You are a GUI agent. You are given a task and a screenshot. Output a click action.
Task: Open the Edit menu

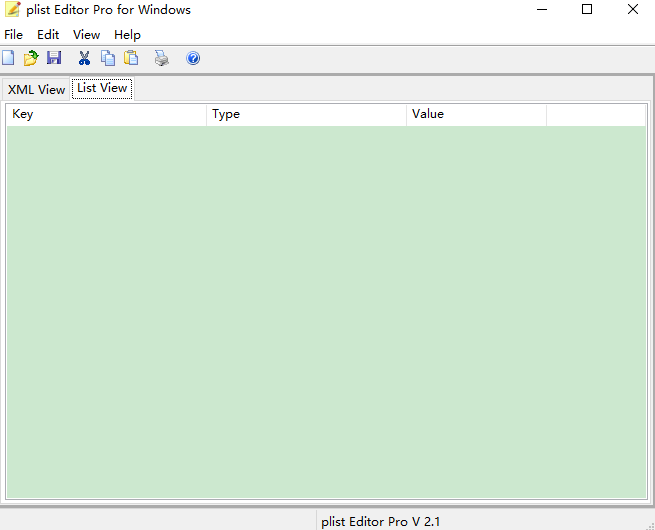tap(48, 35)
